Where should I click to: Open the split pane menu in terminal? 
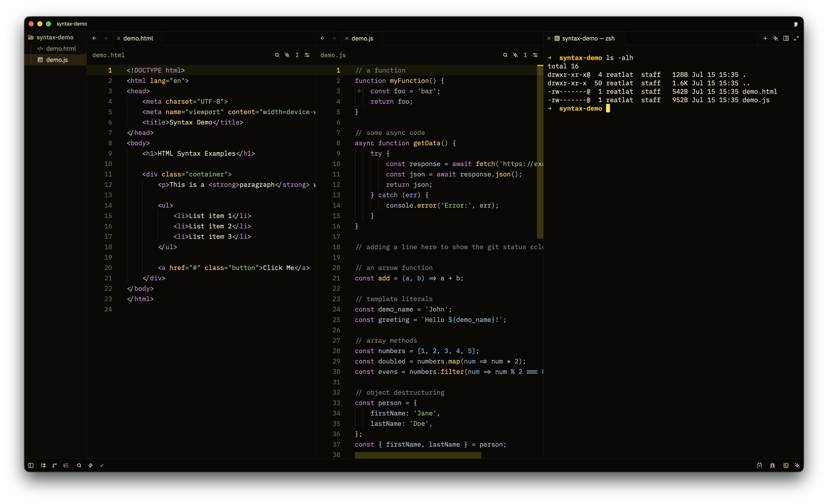pyautogui.click(x=786, y=38)
